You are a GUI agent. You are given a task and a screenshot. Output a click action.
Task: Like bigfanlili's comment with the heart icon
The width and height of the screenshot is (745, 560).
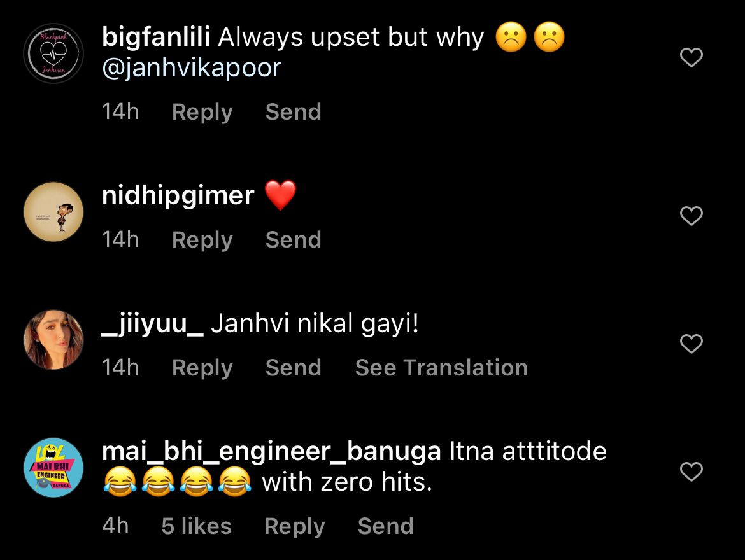click(692, 57)
